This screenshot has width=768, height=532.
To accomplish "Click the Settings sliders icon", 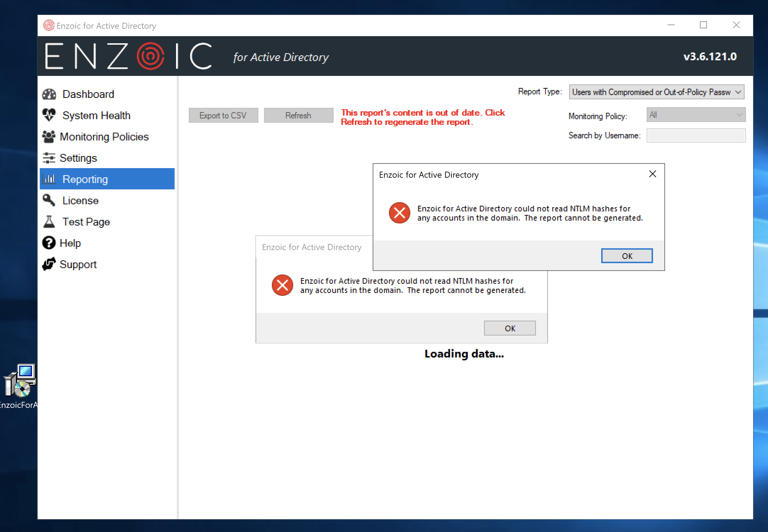I will 49,158.
